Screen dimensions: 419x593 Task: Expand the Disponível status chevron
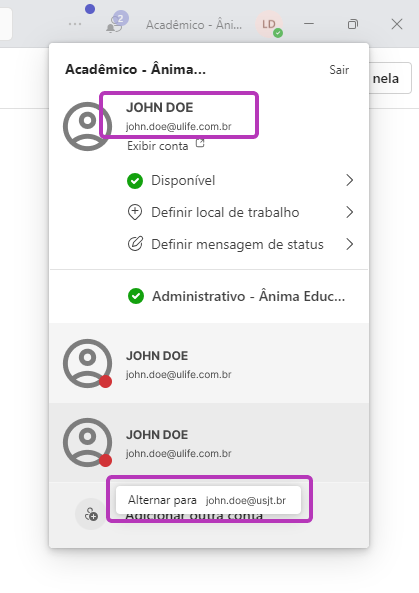point(349,180)
